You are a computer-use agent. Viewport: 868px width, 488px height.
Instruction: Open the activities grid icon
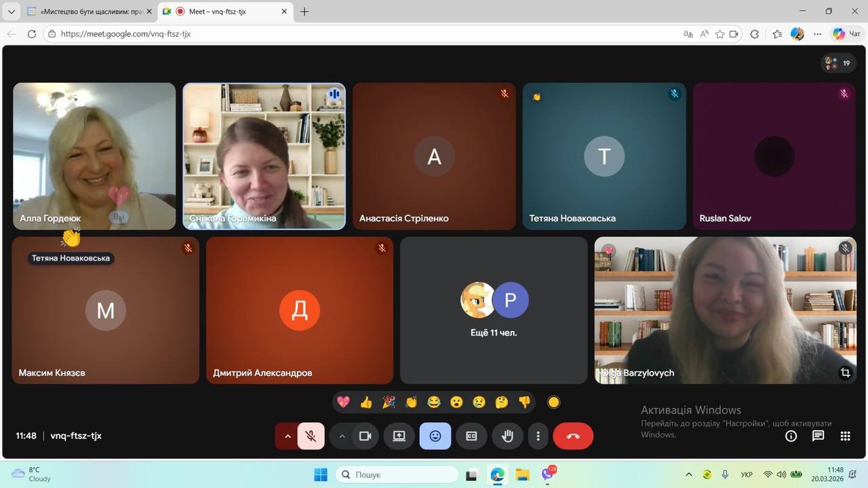tap(845, 436)
